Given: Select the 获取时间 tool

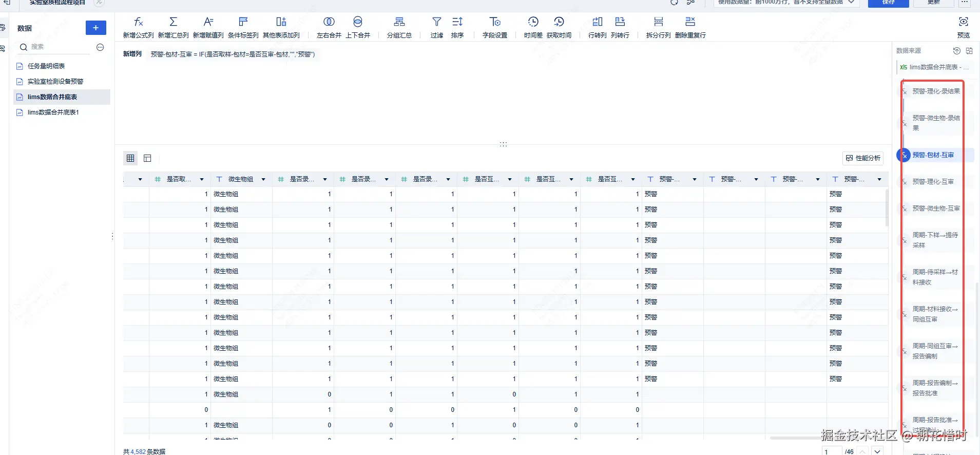Looking at the screenshot, I should tap(559, 27).
